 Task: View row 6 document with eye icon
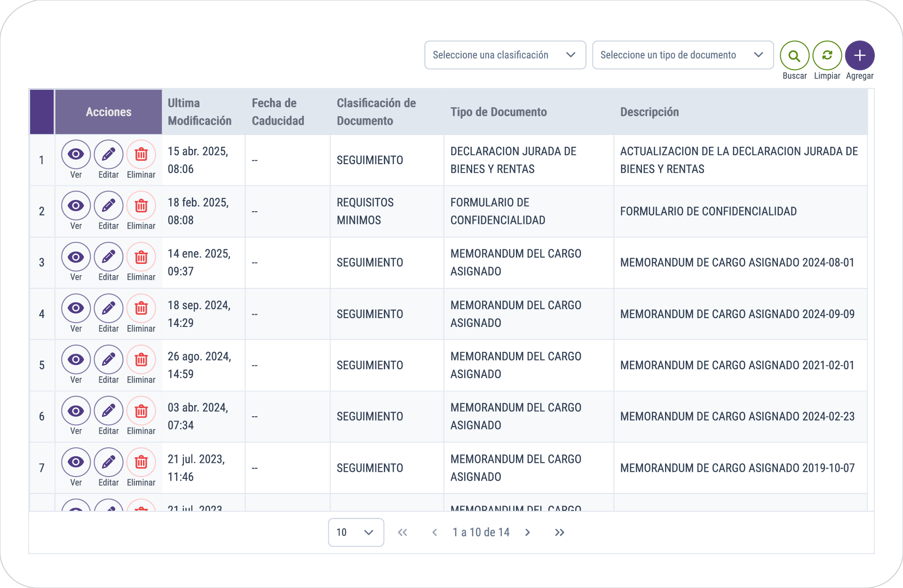(x=76, y=411)
